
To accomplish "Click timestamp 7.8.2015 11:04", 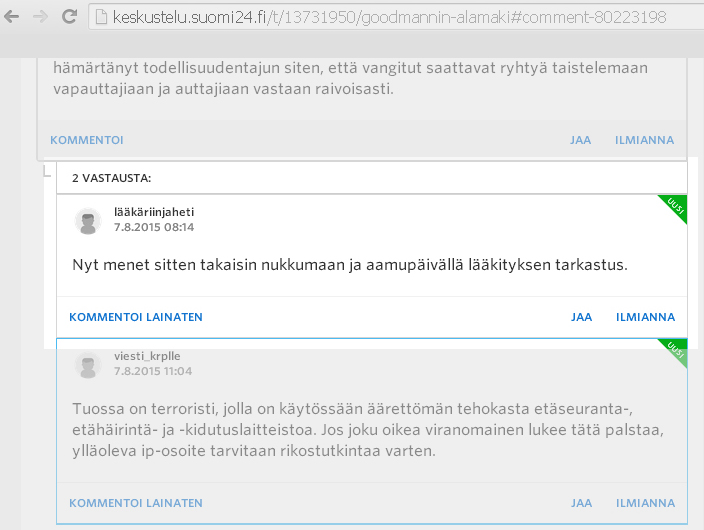I will point(153,371).
